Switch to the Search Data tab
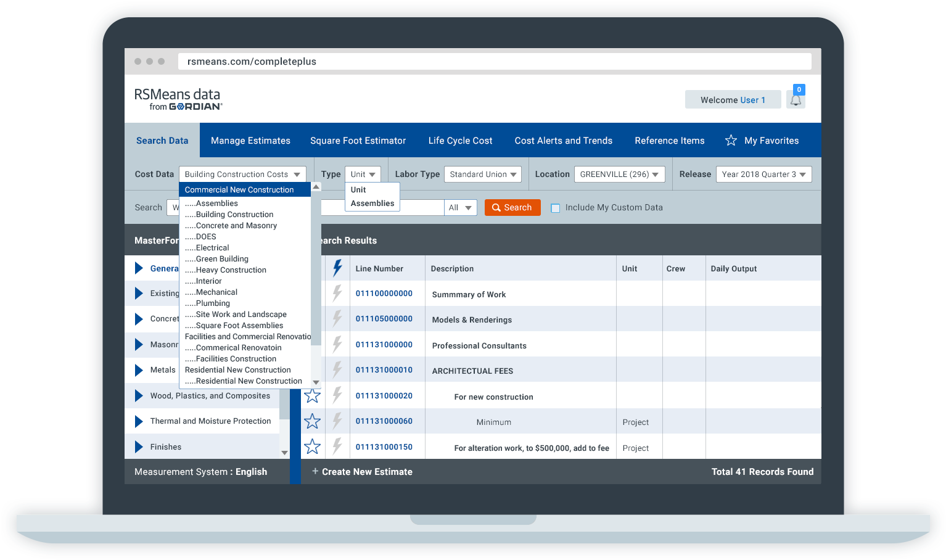 [x=162, y=141]
